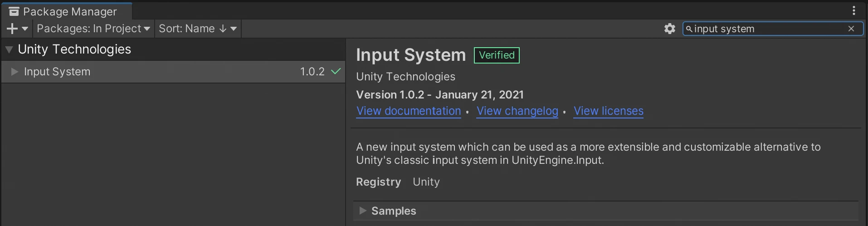Screen dimensions: 868x226
Task: Click the Verified badge beside Input System title
Action: click(x=497, y=55)
